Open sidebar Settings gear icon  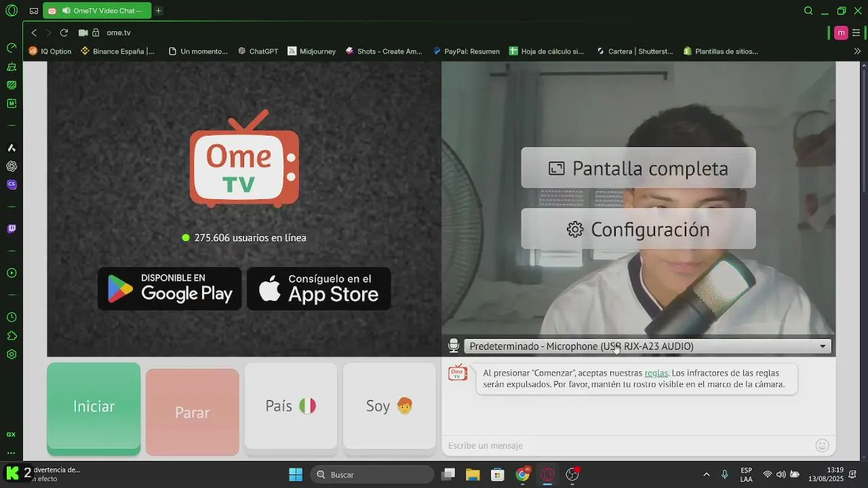11,354
